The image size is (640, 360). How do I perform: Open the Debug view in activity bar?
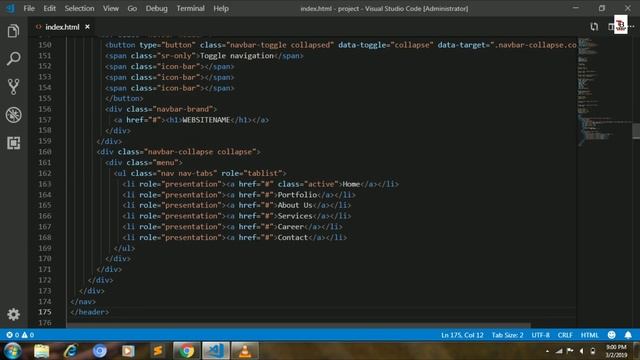pyautogui.click(x=13, y=115)
